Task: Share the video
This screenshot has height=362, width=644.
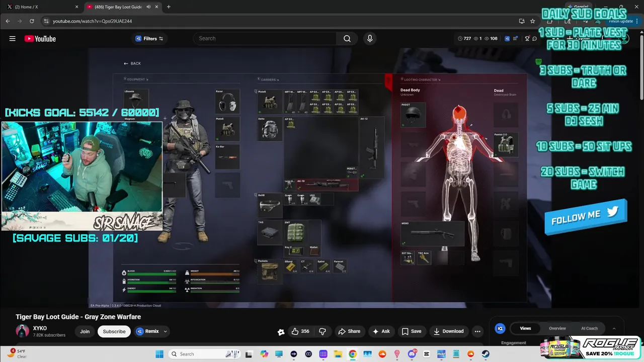Action: [349, 331]
